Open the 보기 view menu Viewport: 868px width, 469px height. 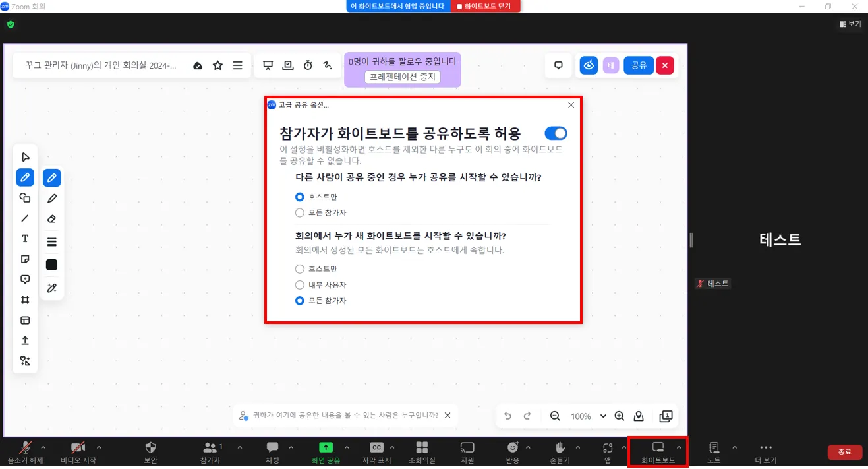coord(850,24)
